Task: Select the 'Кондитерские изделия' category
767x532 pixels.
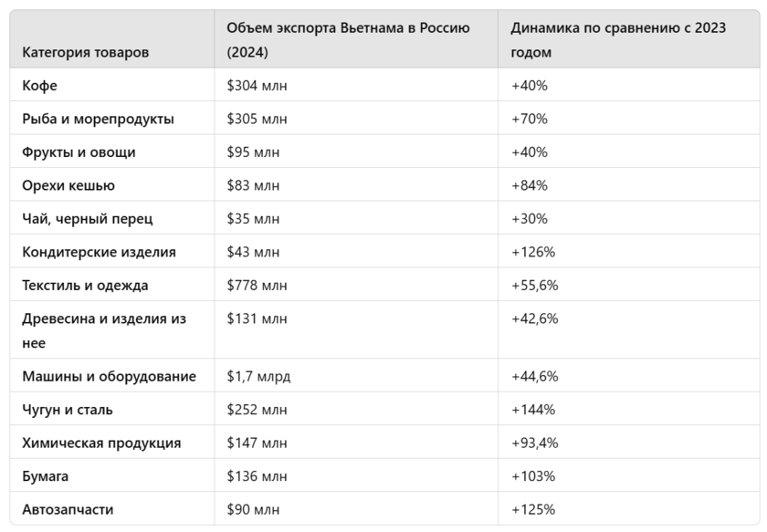Action: pyautogui.click(x=99, y=252)
